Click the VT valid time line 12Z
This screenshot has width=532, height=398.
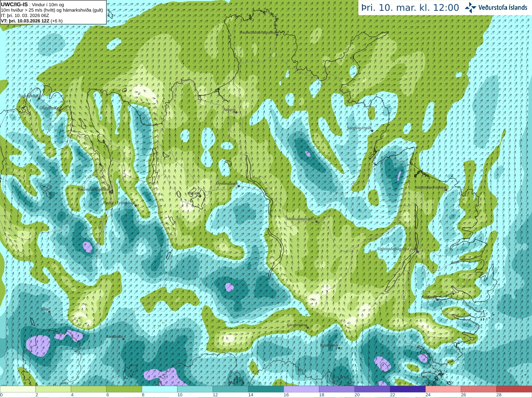32,21
